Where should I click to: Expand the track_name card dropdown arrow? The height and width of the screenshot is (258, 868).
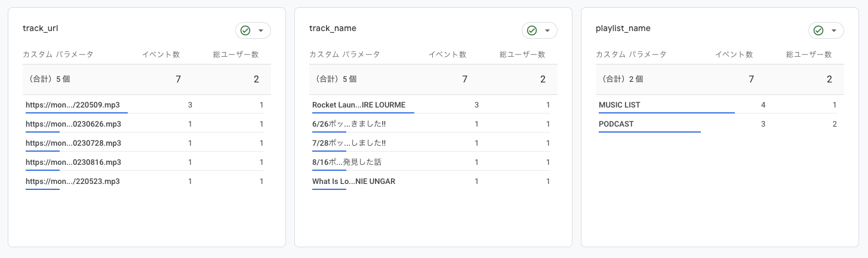point(547,30)
